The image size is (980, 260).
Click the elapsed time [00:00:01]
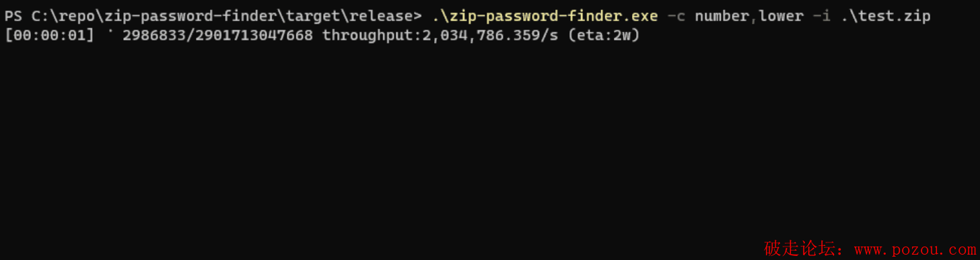click(50, 34)
